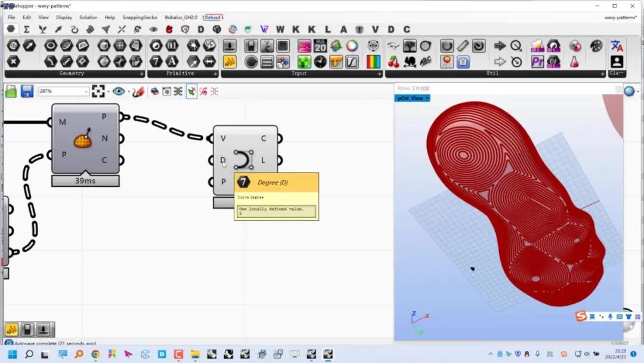Pick the Colour Wheel input icon
Image resolution: width=644 pixels, height=363 pixels.
point(352,45)
